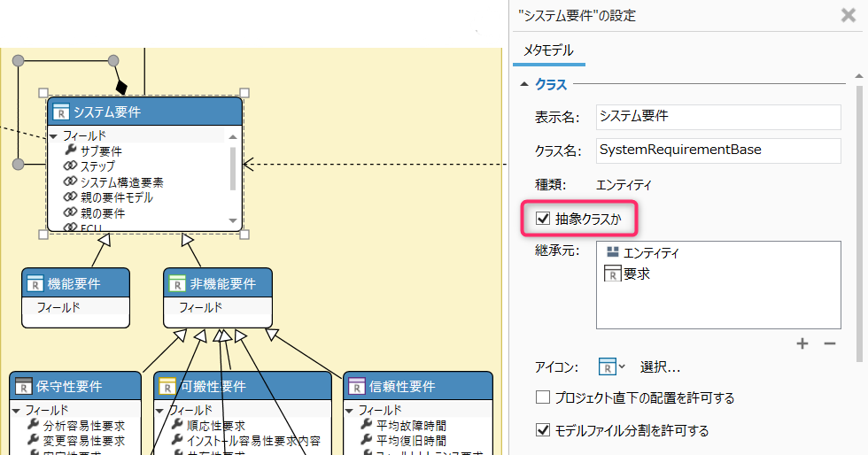
Task: Click フィールド label in 機能要件 class
Action: pyautogui.click(x=58, y=307)
